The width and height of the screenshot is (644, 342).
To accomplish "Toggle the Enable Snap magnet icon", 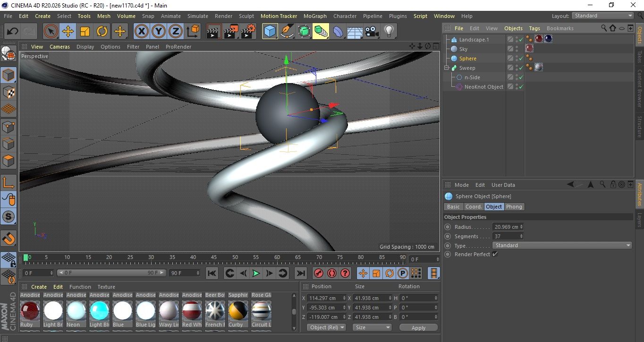I will [8, 238].
